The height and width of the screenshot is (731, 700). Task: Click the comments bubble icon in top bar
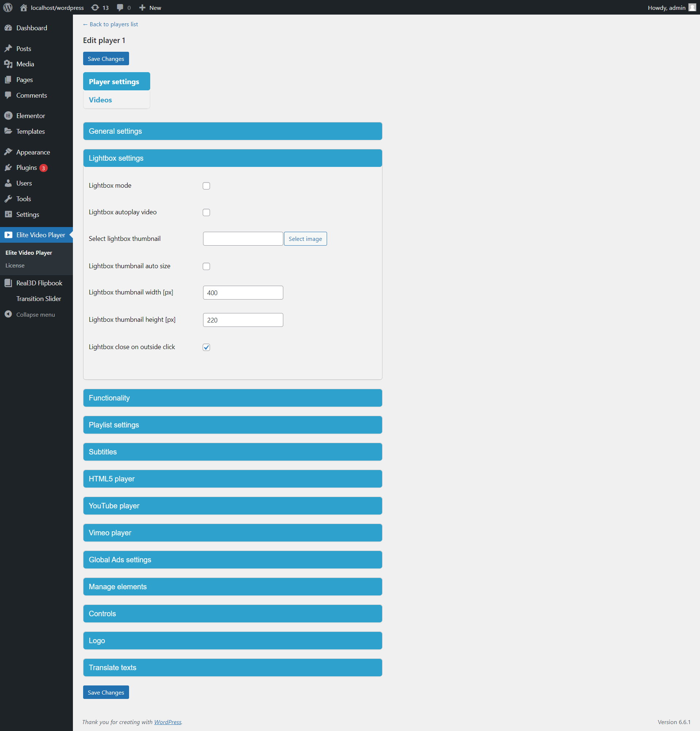tap(120, 7)
